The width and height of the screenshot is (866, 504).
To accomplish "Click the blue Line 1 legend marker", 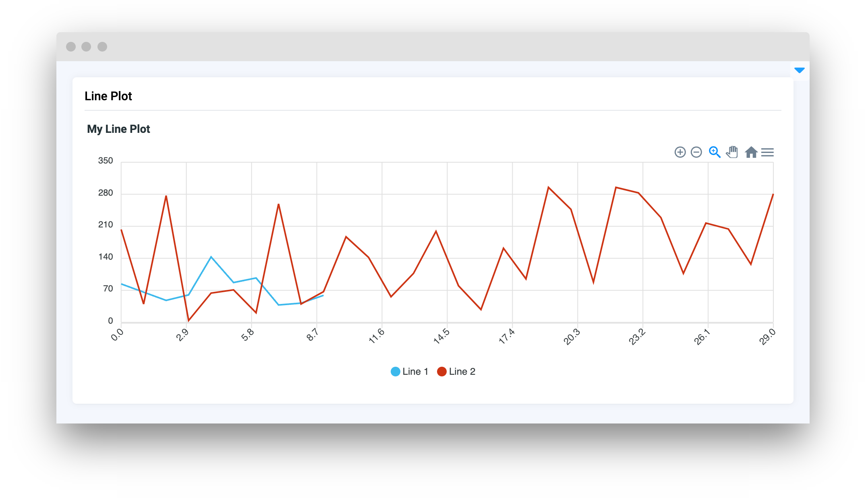I will (x=395, y=372).
